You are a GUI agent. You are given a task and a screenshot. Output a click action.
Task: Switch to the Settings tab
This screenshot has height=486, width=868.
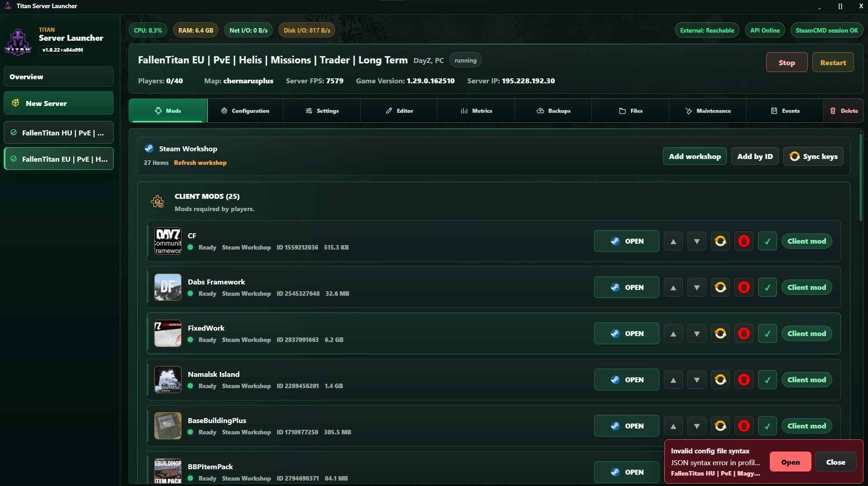[322, 111]
